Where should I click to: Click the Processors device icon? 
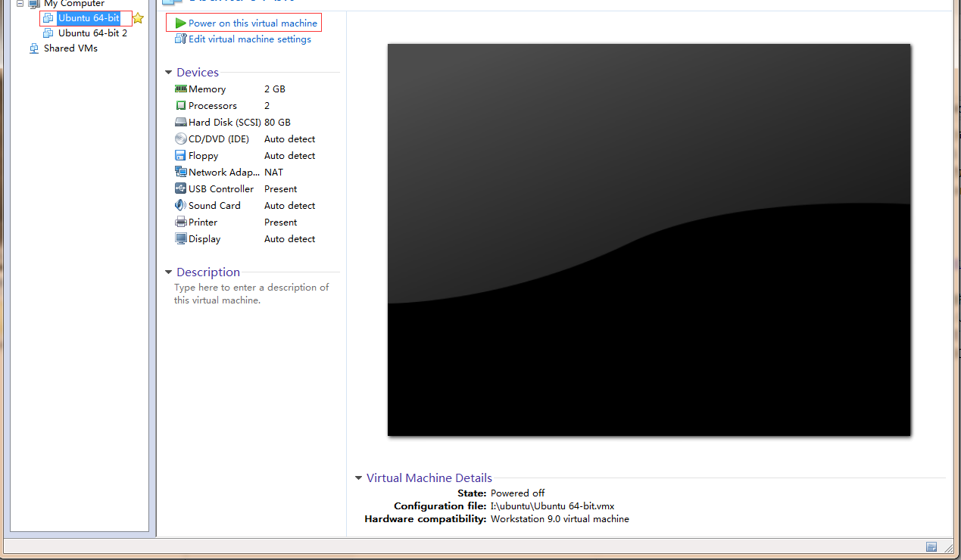pyautogui.click(x=180, y=106)
